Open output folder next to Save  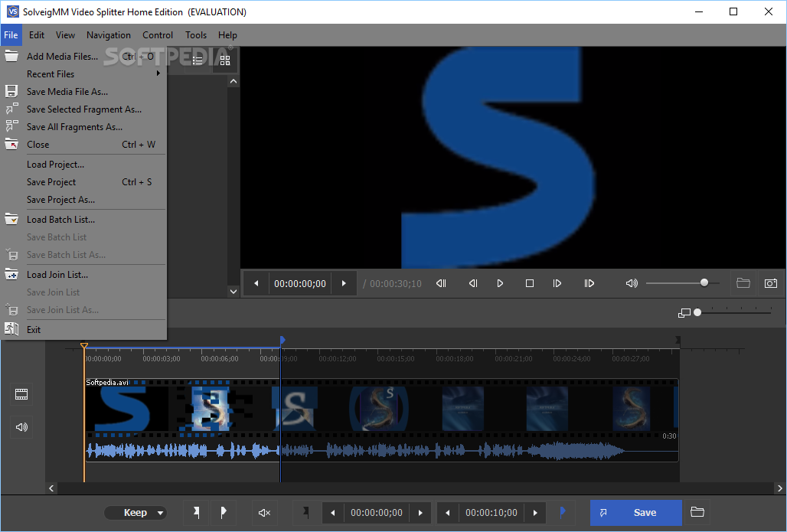point(697,512)
